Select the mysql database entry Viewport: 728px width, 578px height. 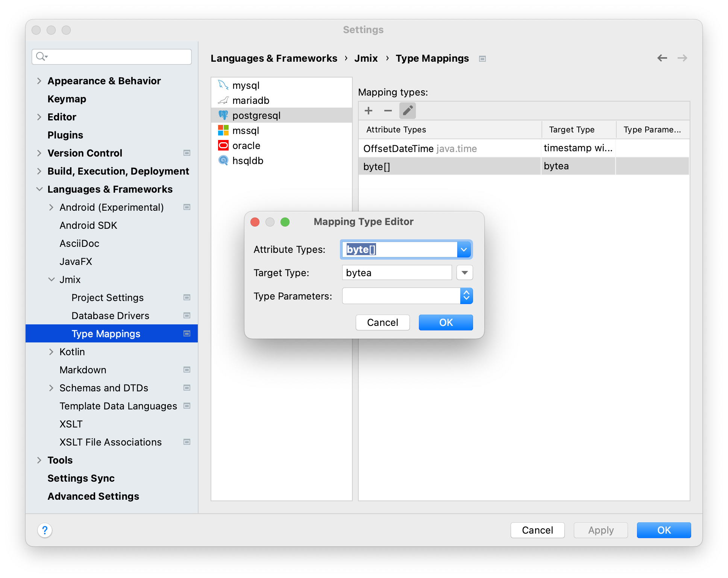click(282, 85)
